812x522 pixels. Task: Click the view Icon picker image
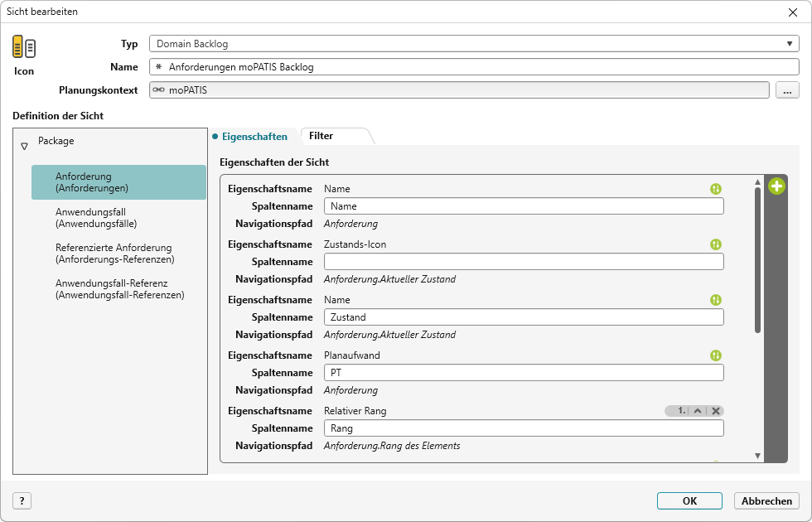pyautogui.click(x=24, y=48)
